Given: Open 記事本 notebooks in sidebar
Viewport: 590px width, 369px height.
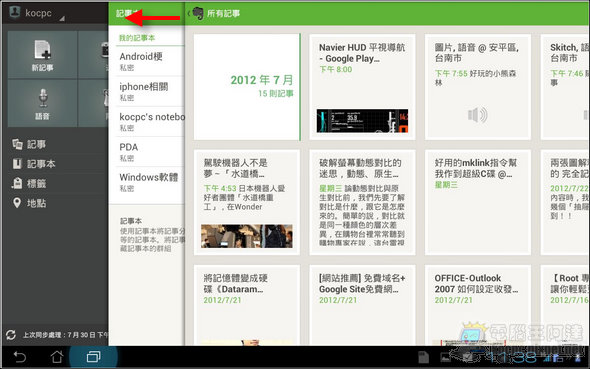Looking at the screenshot, I should click(x=34, y=164).
